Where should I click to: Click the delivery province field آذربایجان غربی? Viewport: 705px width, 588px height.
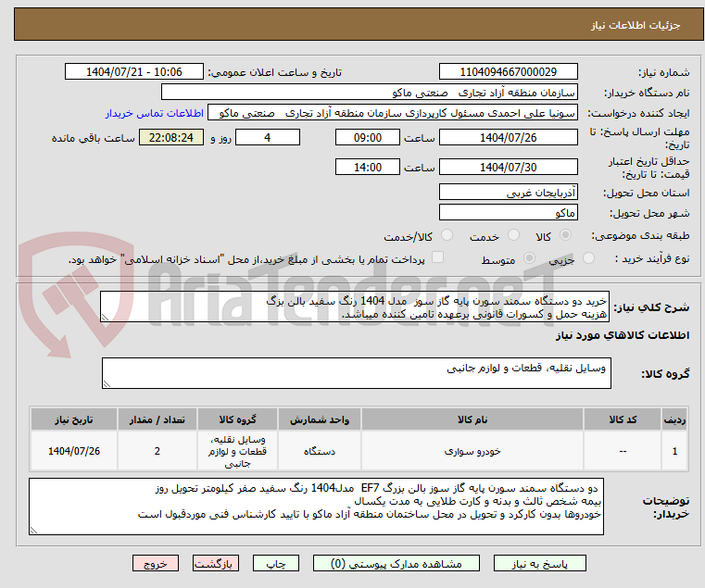tap(508, 193)
